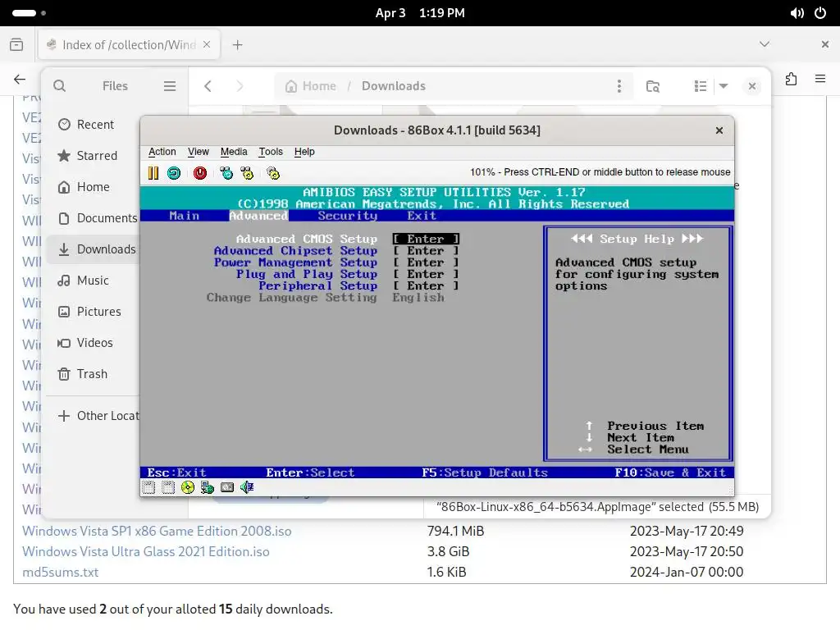Open 86Box machine settings gear icon
Viewport: 840px width, 630px height.
273,173
